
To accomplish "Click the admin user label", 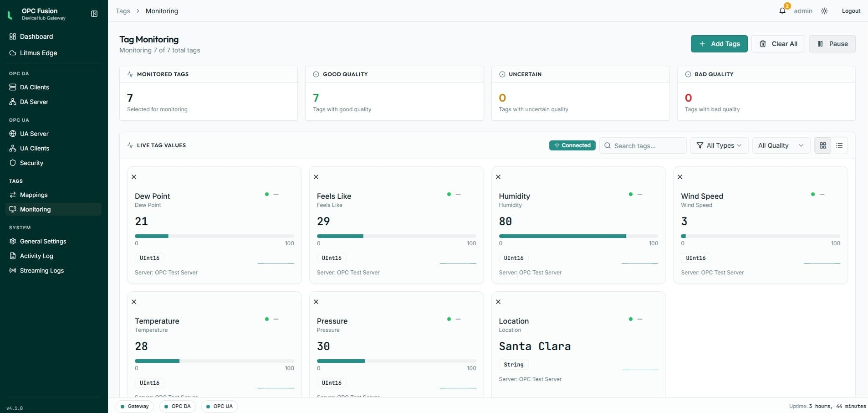I will (x=803, y=11).
